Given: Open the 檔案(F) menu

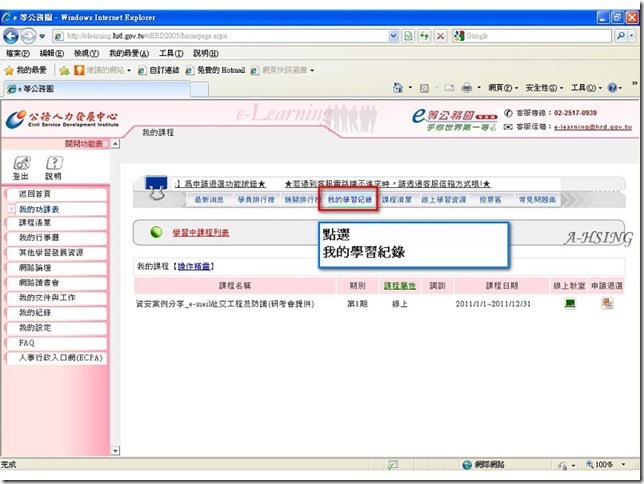Looking at the screenshot, I should coord(17,53).
